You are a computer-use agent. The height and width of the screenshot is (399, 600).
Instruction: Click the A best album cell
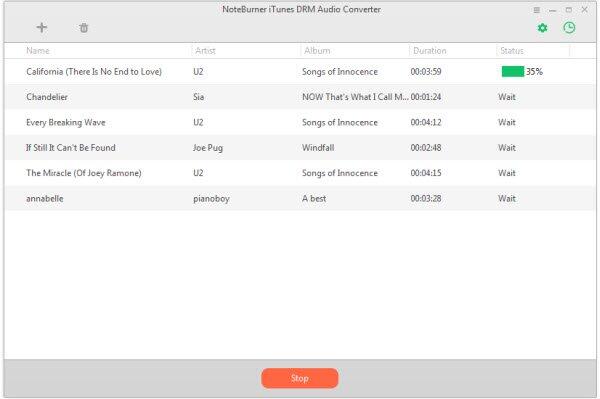(314, 199)
